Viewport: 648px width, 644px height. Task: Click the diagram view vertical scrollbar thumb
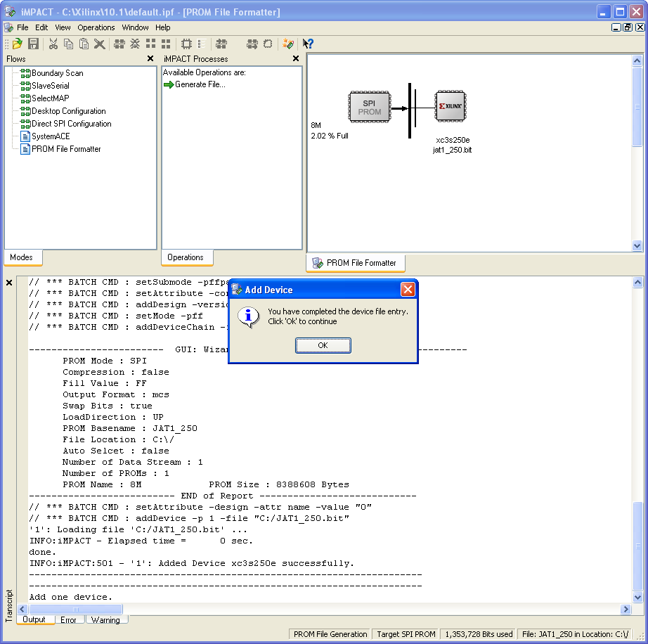pos(637,107)
